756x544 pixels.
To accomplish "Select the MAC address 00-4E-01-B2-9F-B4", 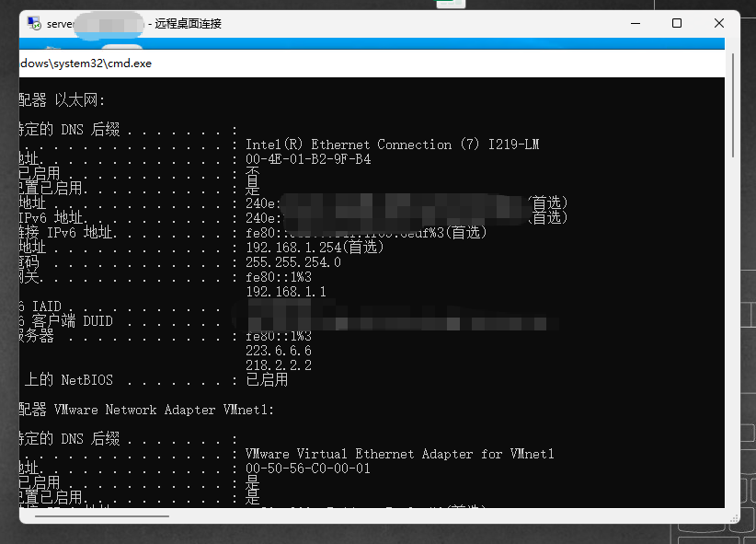I will point(308,159).
